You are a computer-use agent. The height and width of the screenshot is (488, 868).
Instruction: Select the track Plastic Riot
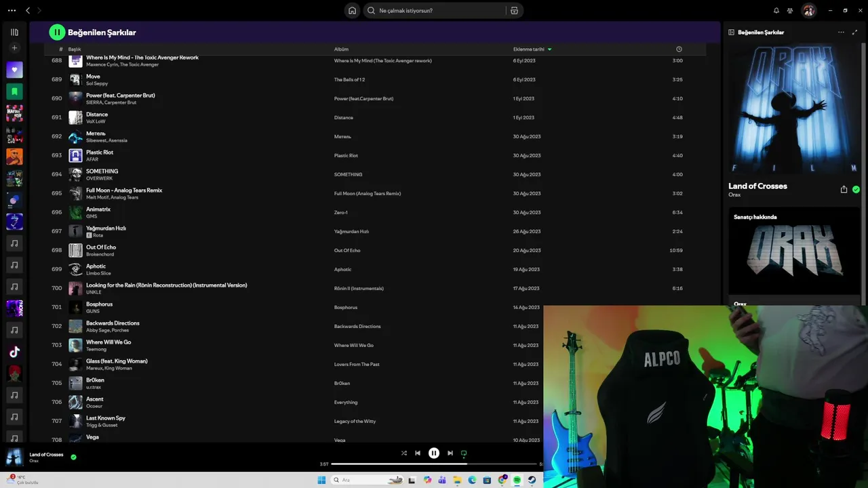(100, 152)
